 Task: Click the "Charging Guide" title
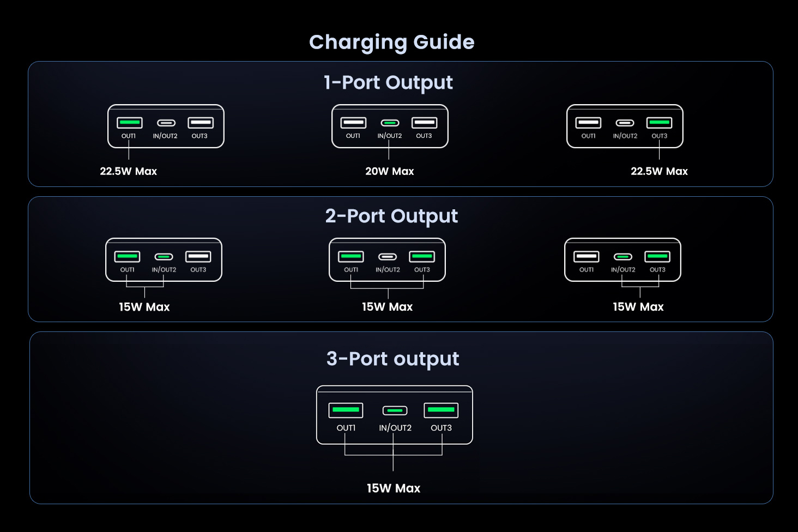(391, 43)
